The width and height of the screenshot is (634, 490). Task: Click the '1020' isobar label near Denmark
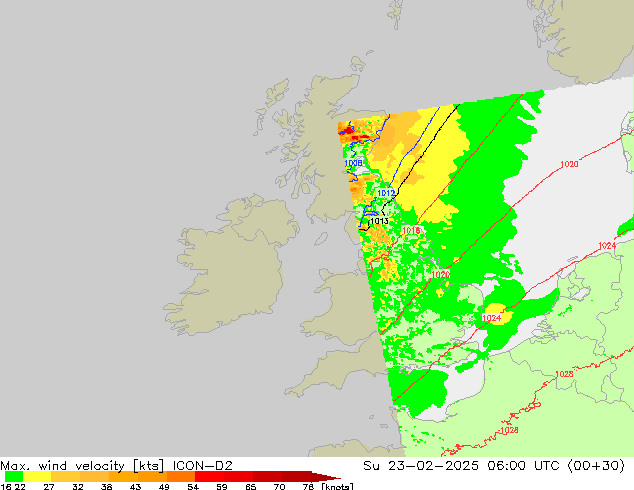coord(569,164)
